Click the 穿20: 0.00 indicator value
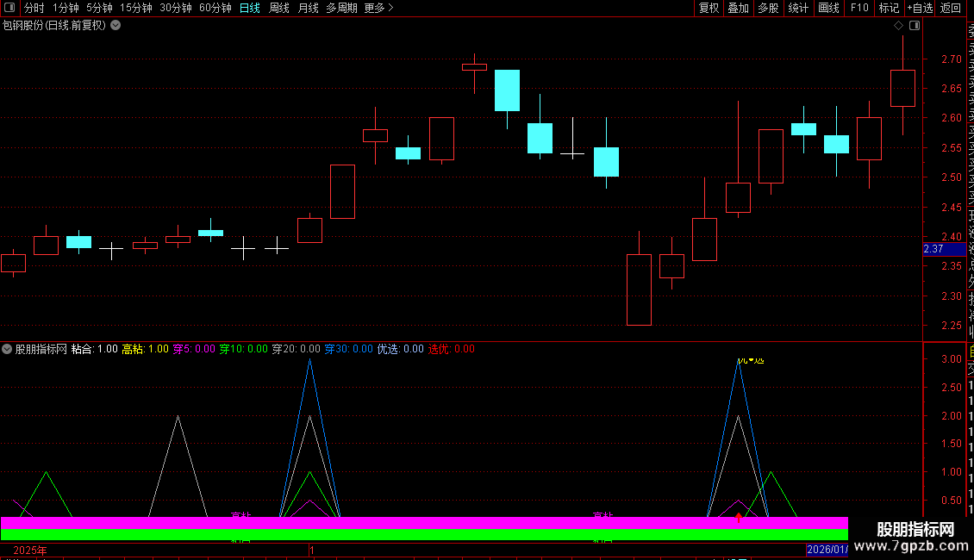 (x=297, y=349)
